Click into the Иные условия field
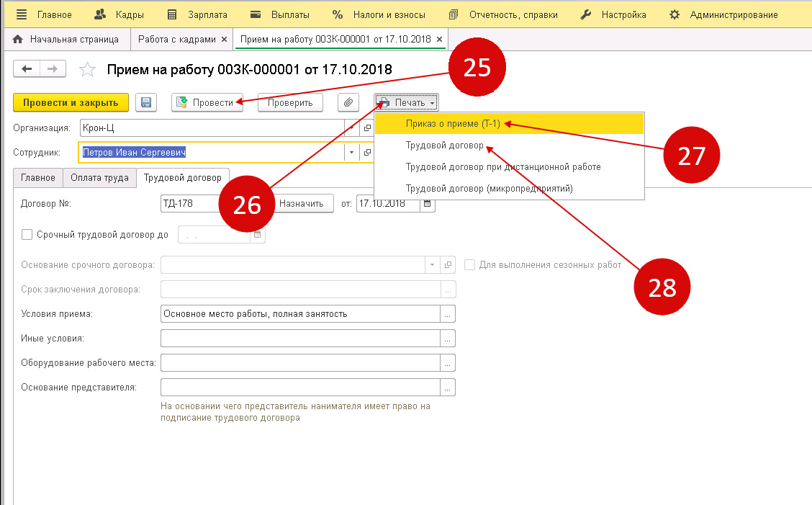812x505 pixels. tap(299, 338)
